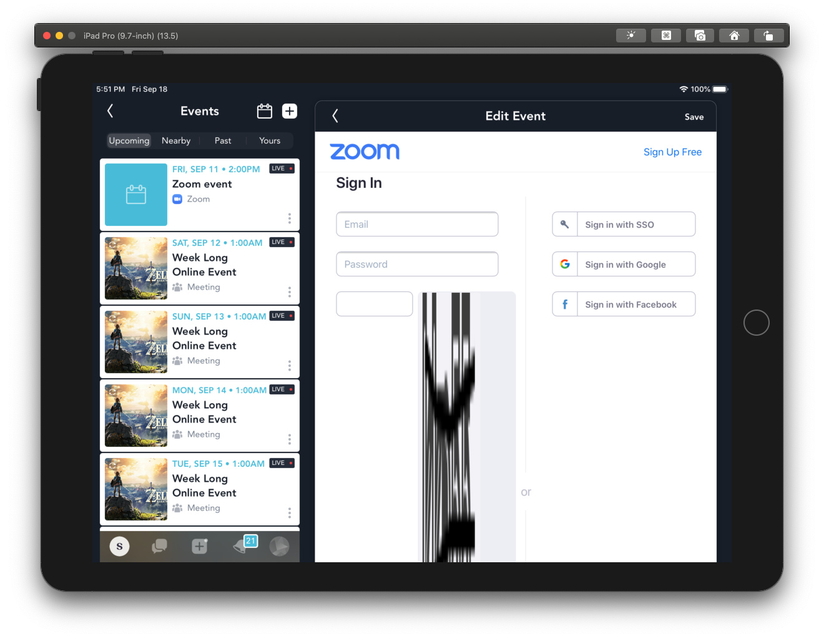Click the "SUN, SEP 13 • 1:00AM" date text
This screenshot has height=644, width=824.
[219, 316]
